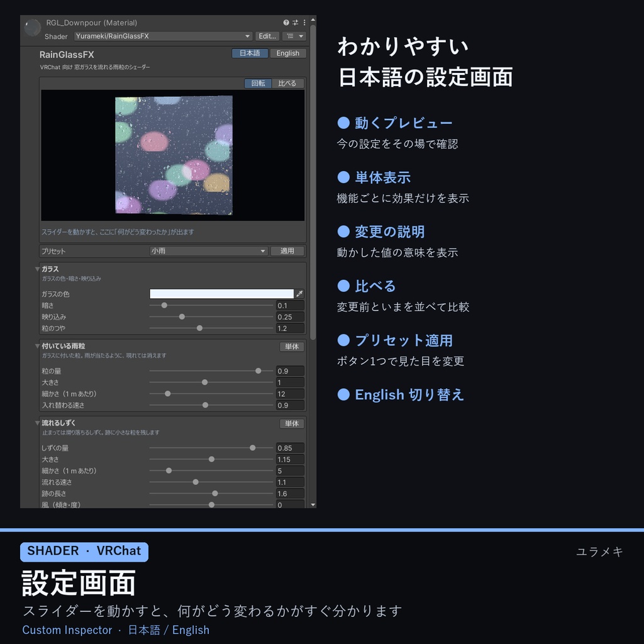
Task: Click the value field showing 1.15
Action: click(290, 459)
